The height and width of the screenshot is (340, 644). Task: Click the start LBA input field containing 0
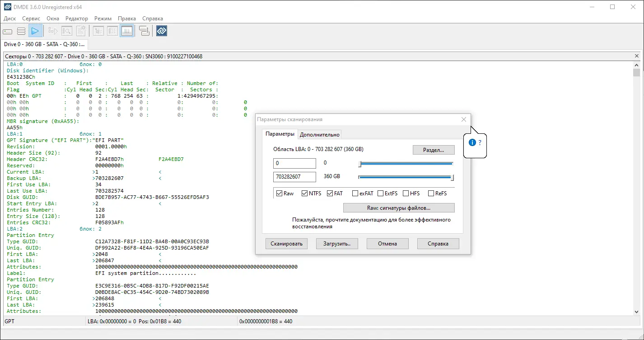[294, 163]
